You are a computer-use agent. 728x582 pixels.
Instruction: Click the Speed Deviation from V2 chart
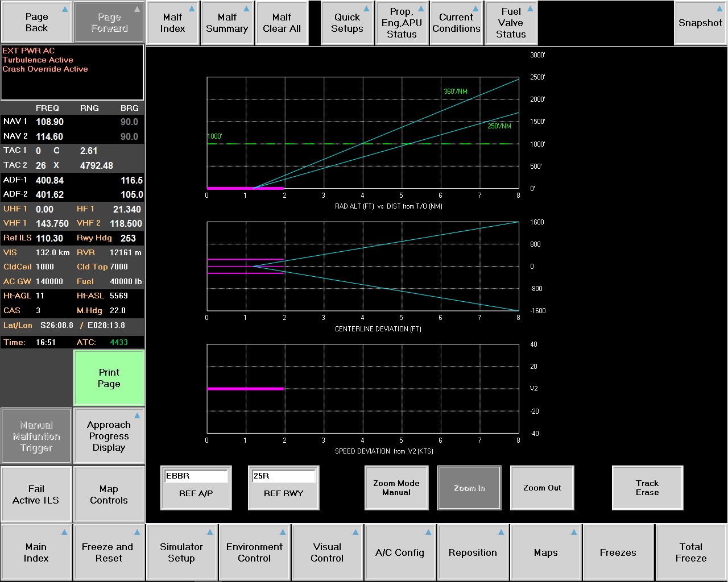pyautogui.click(x=363, y=389)
